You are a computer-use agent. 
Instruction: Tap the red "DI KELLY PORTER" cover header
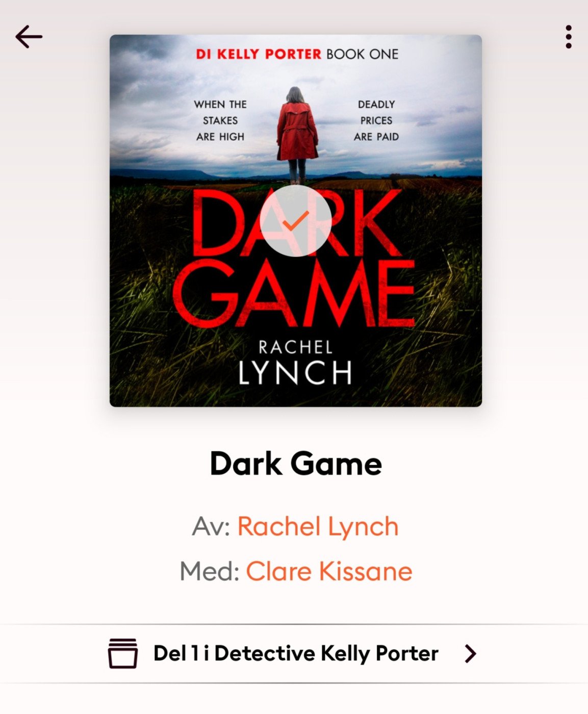point(259,54)
